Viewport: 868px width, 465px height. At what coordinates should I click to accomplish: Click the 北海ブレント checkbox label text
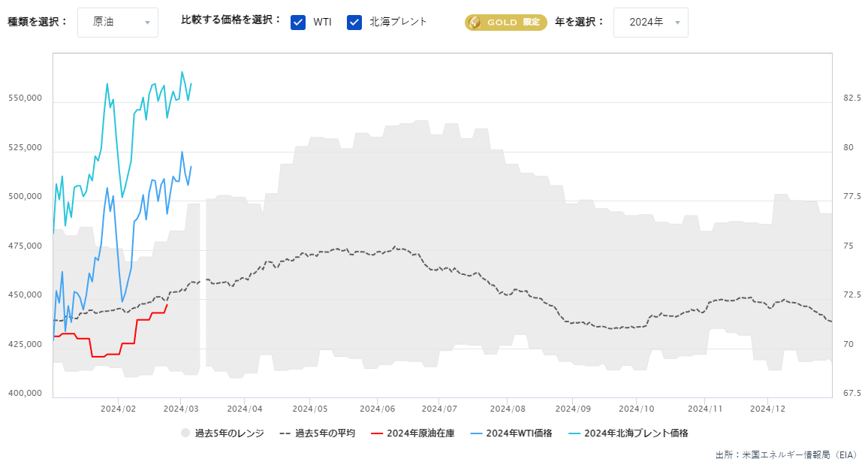[398, 22]
